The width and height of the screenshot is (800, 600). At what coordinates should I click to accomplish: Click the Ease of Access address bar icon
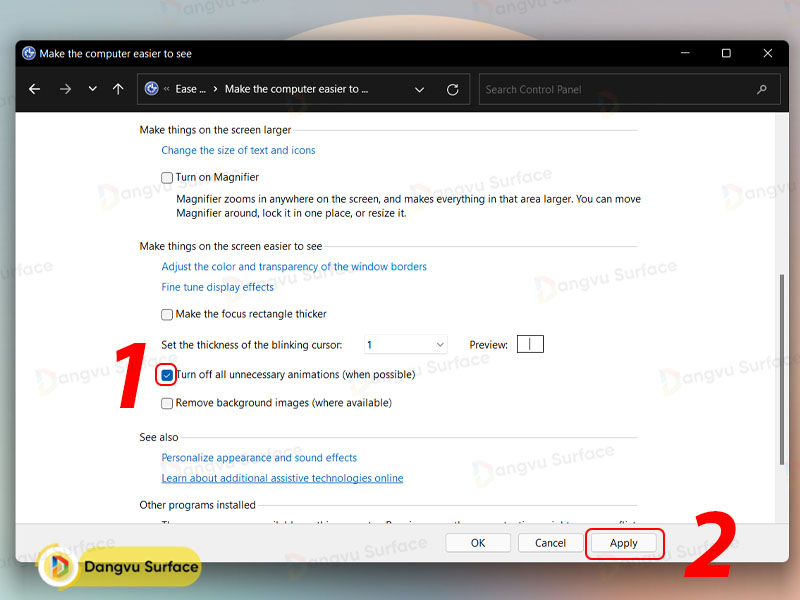152,89
